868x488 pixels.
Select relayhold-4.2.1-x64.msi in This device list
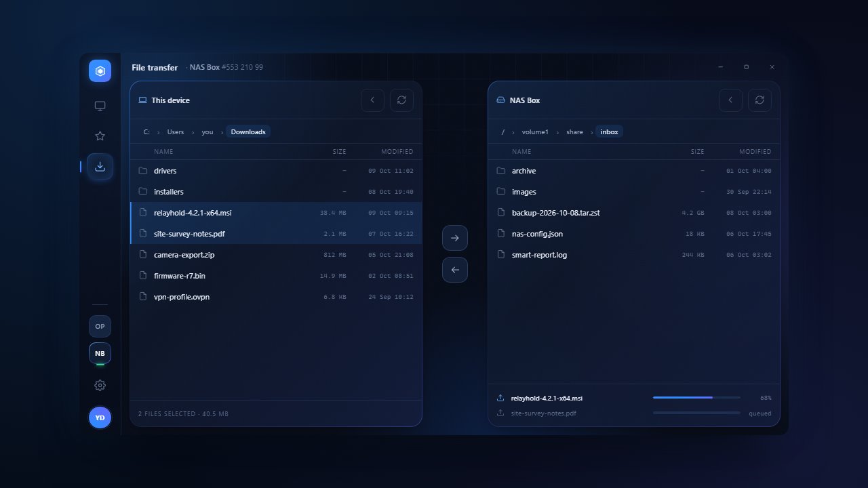275,213
